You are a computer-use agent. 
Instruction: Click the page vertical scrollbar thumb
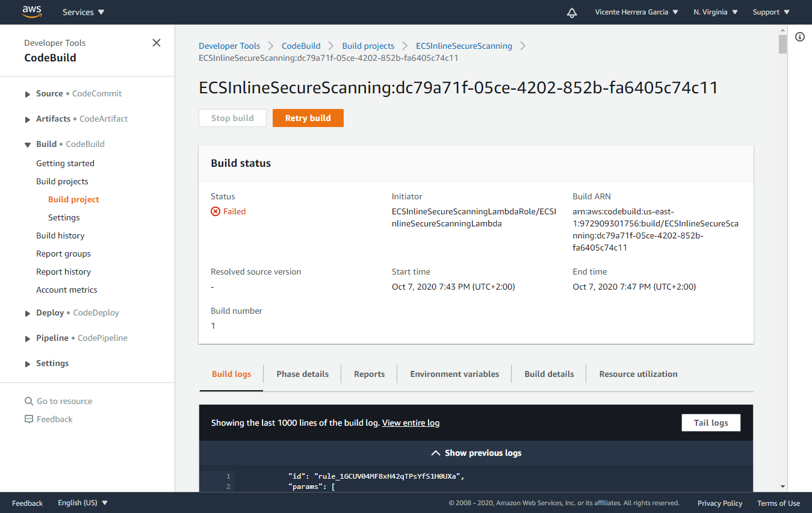click(x=783, y=44)
